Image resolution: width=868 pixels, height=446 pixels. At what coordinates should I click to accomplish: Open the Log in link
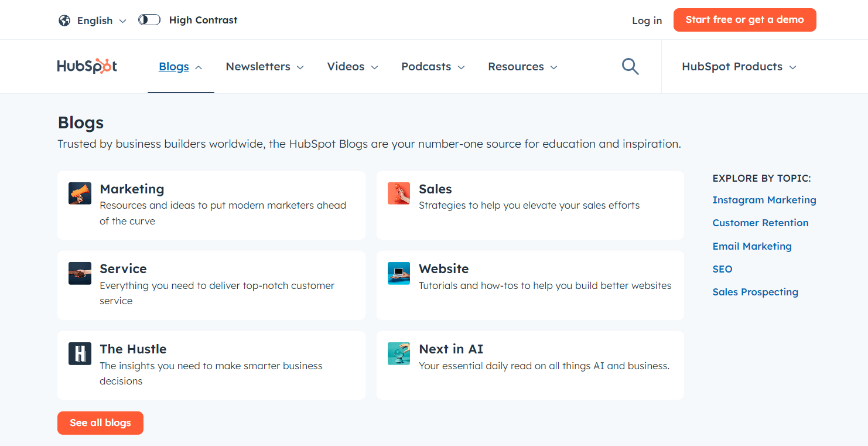[x=647, y=20]
